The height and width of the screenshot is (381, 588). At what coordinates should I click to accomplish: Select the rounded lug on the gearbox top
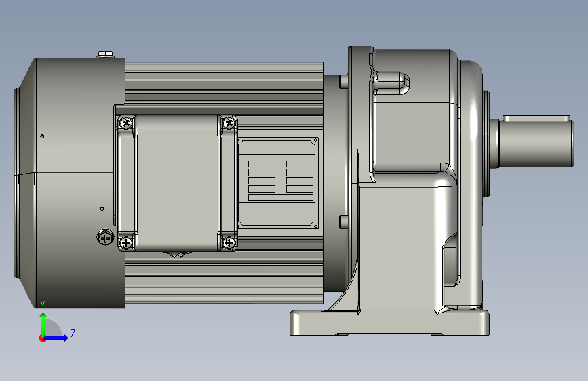pyautogui.click(x=392, y=83)
